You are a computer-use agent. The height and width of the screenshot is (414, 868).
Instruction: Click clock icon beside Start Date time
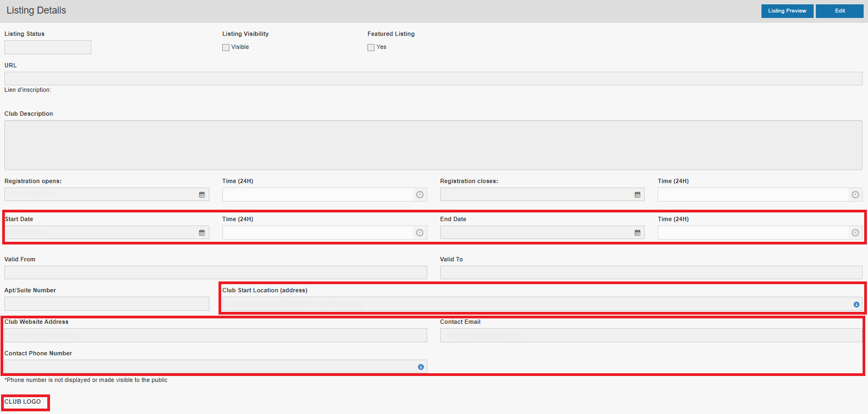(x=420, y=233)
